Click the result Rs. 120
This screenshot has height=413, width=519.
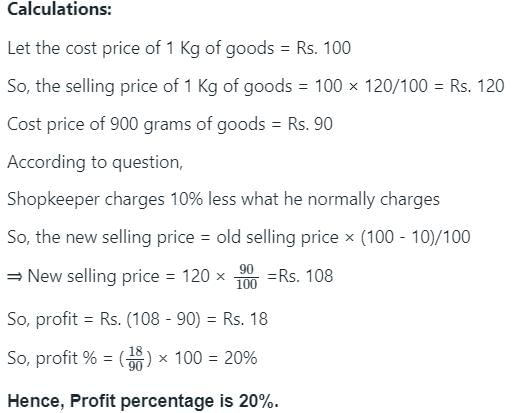click(x=477, y=86)
